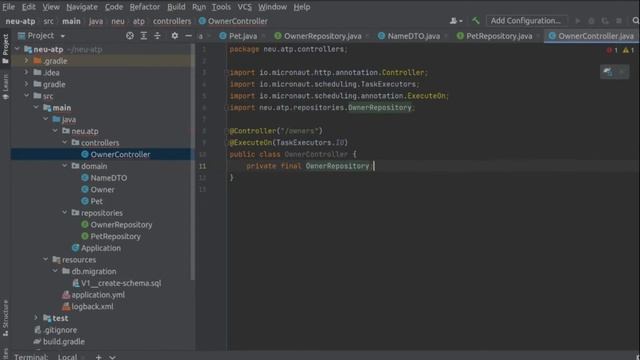Image resolution: width=640 pixels, height=360 pixels.
Task: Collapse the neu-atp project root
Action: coord(17,49)
